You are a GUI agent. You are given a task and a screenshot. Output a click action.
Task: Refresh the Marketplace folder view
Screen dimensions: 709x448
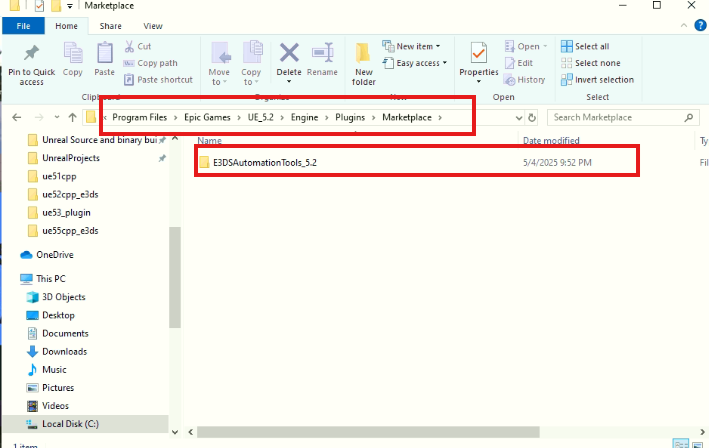[532, 117]
